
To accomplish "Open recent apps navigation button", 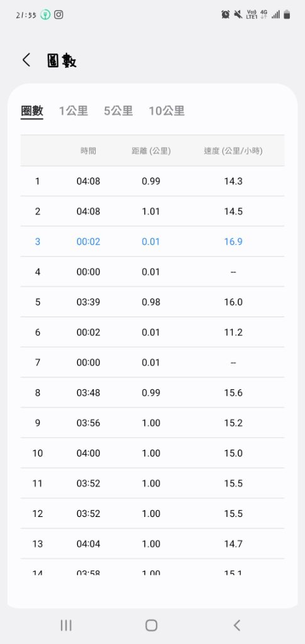I will (x=66, y=625).
